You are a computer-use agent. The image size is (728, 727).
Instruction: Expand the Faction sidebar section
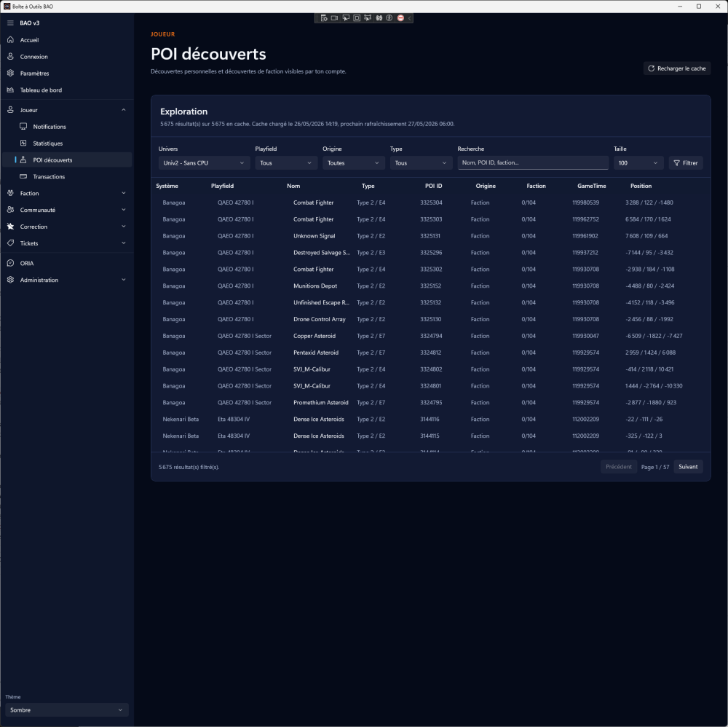pos(124,193)
